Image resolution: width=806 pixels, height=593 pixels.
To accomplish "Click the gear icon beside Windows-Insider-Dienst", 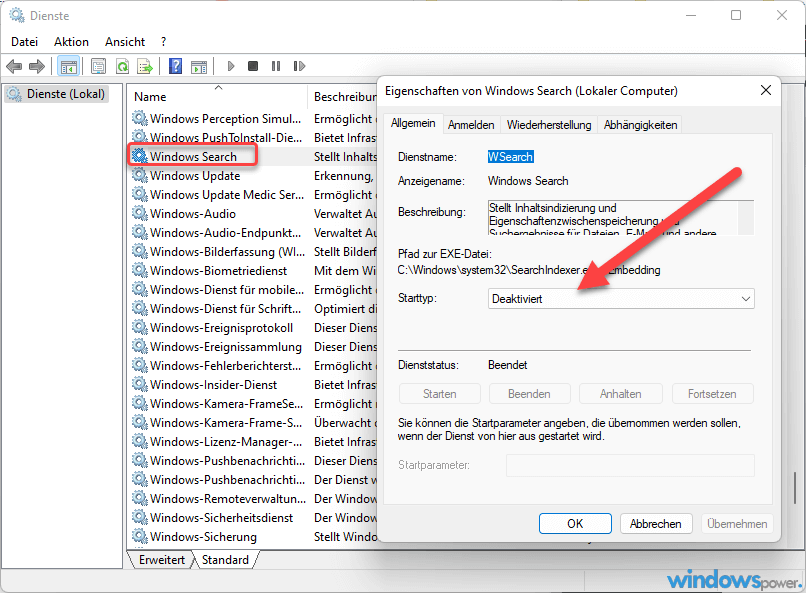I will [139, 384].
